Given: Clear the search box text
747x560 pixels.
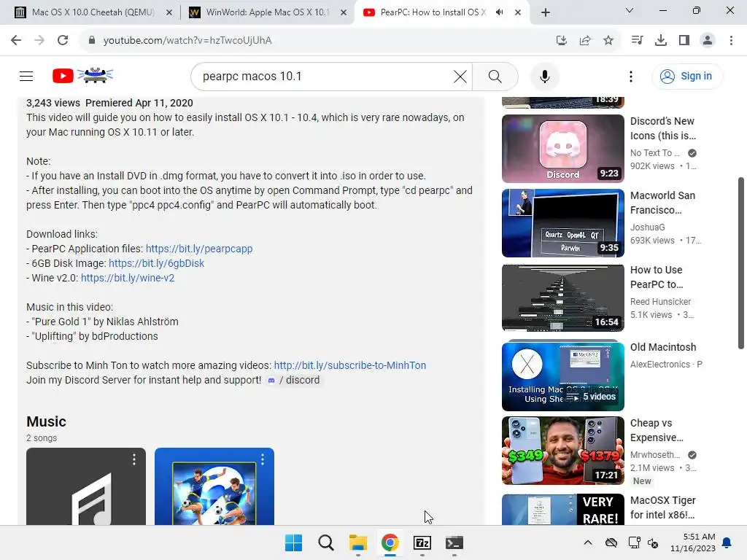Looking at the screenshot, I should [x=460, y=76].
